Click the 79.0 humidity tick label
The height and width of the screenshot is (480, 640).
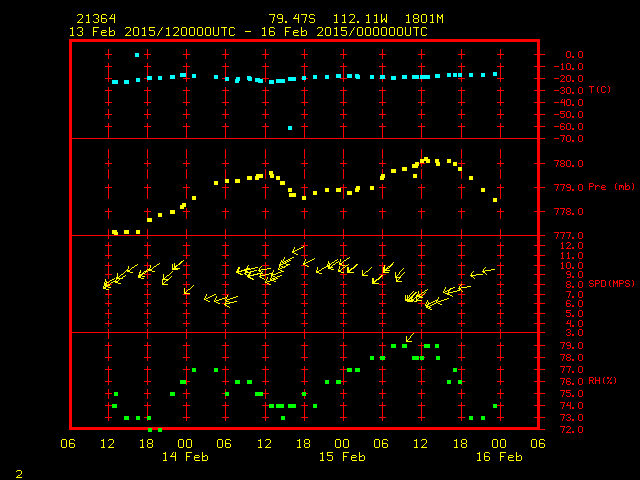[571, 346]
